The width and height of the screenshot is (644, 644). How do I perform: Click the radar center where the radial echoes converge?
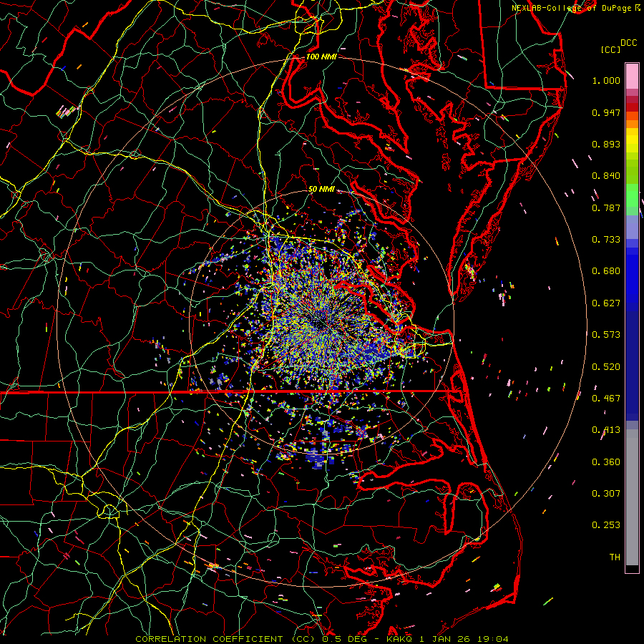click(321, 323)
